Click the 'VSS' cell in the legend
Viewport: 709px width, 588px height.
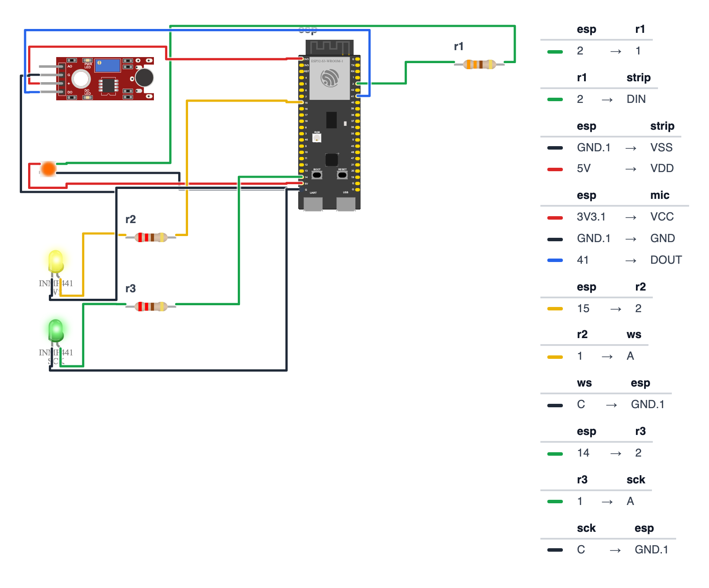coord(661,147)
